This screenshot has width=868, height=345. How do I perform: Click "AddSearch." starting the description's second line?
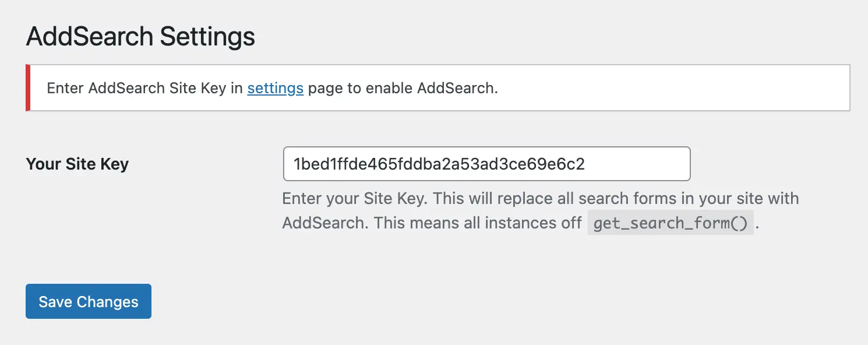click(x=325, y=223)
